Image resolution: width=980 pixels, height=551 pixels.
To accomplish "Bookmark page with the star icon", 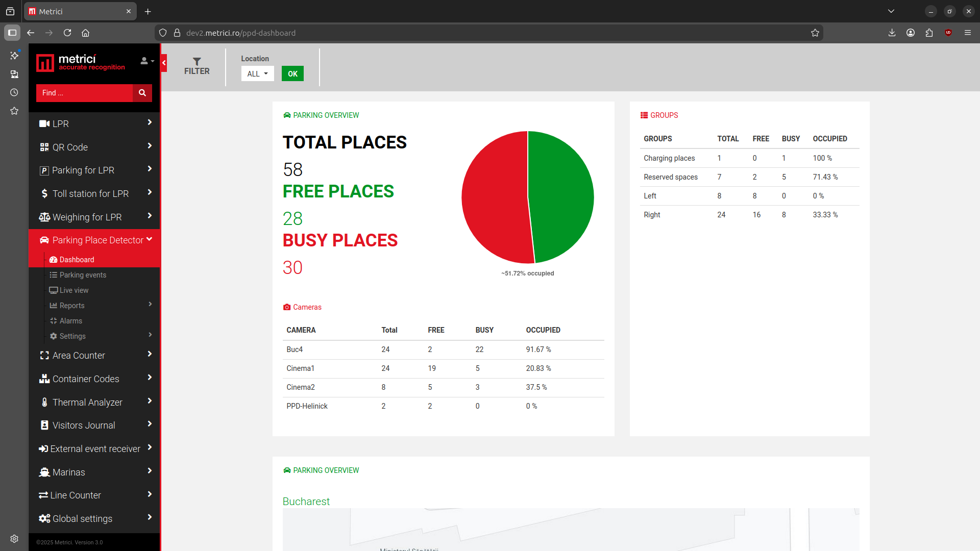I will pyautogui.click(x=815, y=33).
